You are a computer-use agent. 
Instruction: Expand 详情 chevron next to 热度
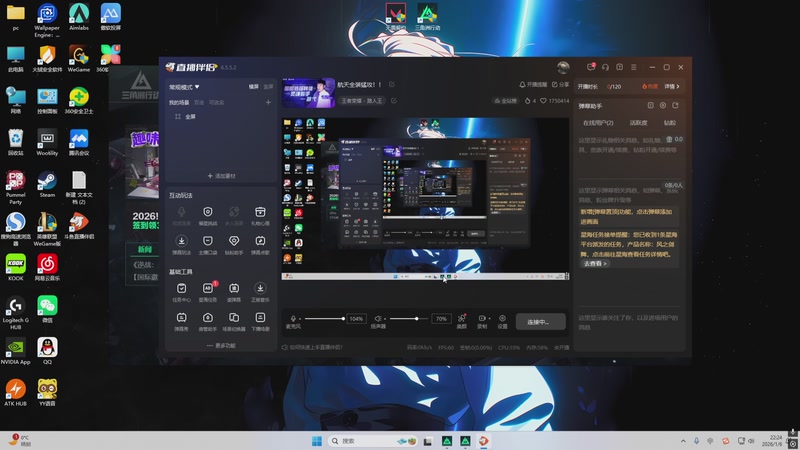click(x=672, y=87)
